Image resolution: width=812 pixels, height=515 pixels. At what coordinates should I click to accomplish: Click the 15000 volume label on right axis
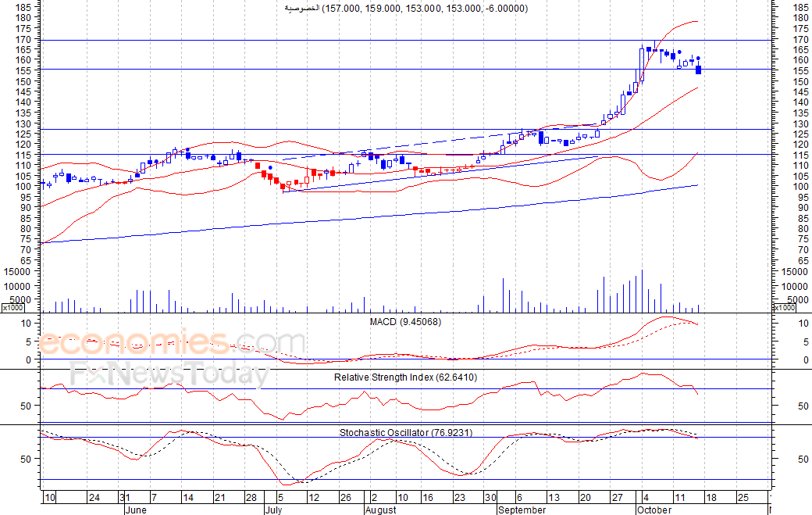coord(794,271)
